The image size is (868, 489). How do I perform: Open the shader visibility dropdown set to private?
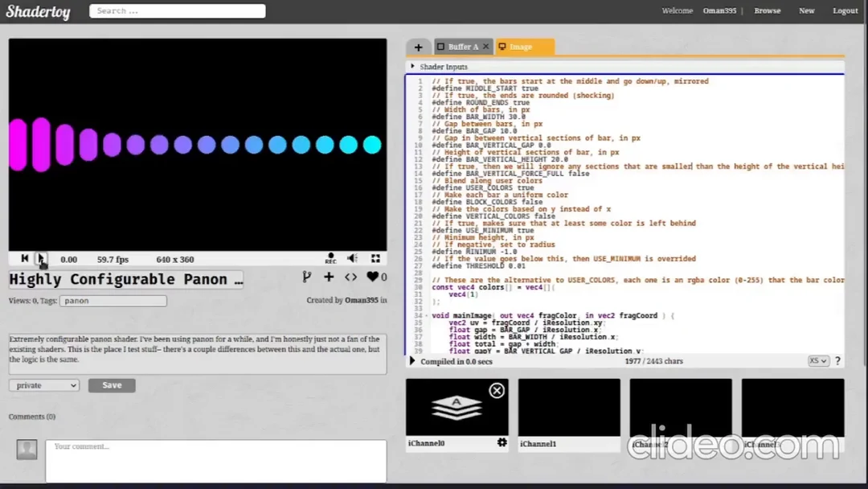(43, 385)
